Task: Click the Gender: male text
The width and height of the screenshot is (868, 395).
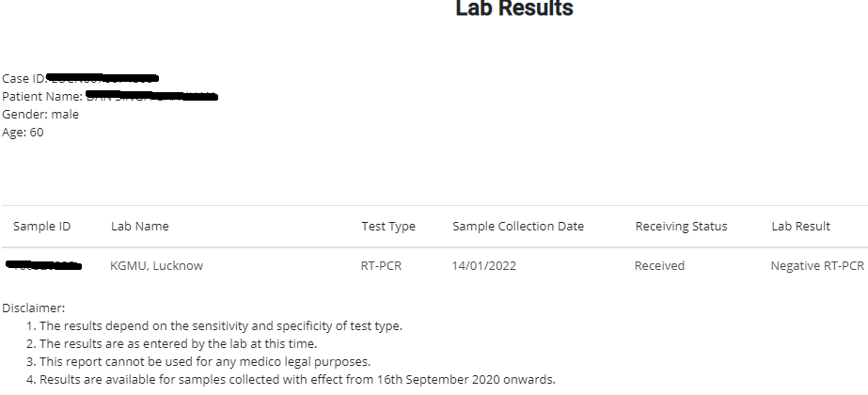Action: (x=40, y=115)
